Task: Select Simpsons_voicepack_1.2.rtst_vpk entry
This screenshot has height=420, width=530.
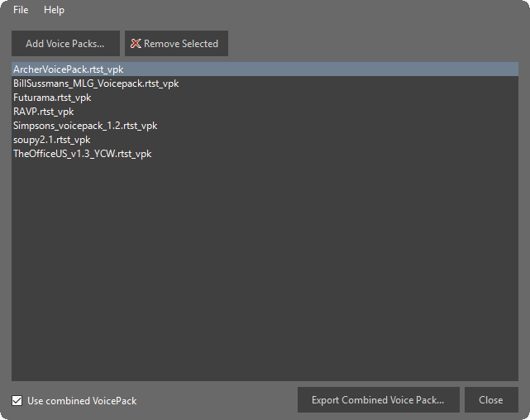Action: click(x=265, y=126)
